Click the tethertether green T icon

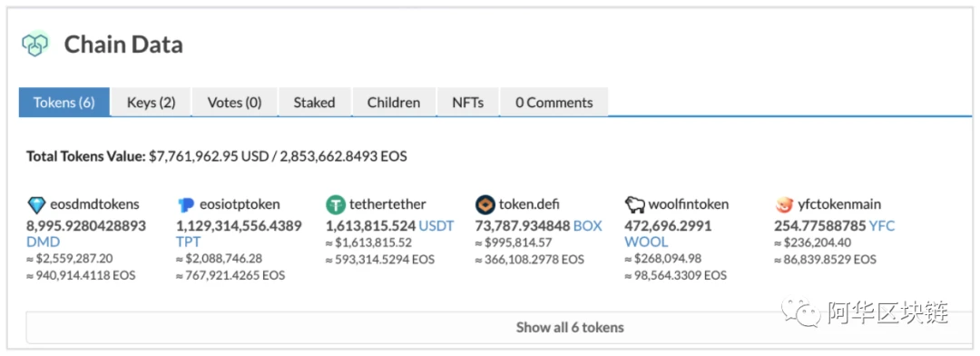tap(336, 204)
